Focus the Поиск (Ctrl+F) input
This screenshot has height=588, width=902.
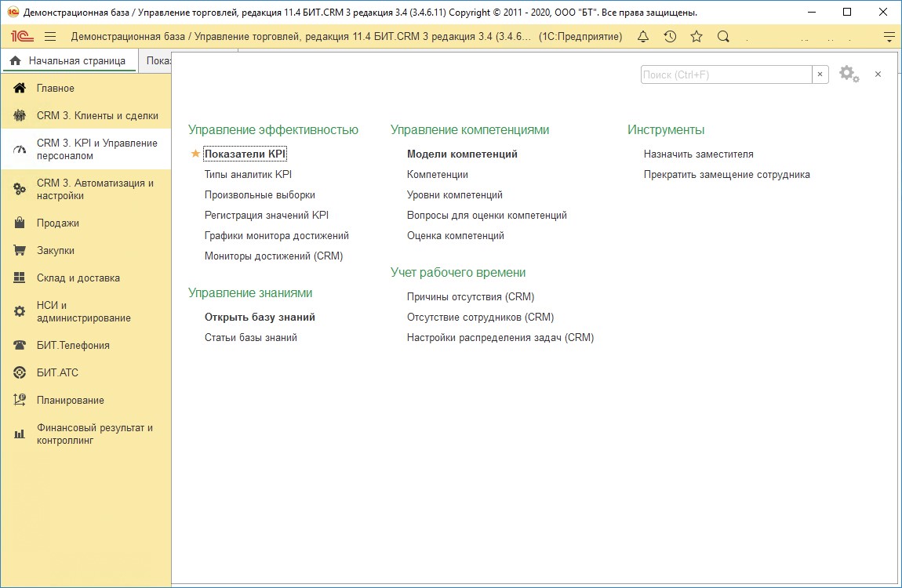coord(726,74)
